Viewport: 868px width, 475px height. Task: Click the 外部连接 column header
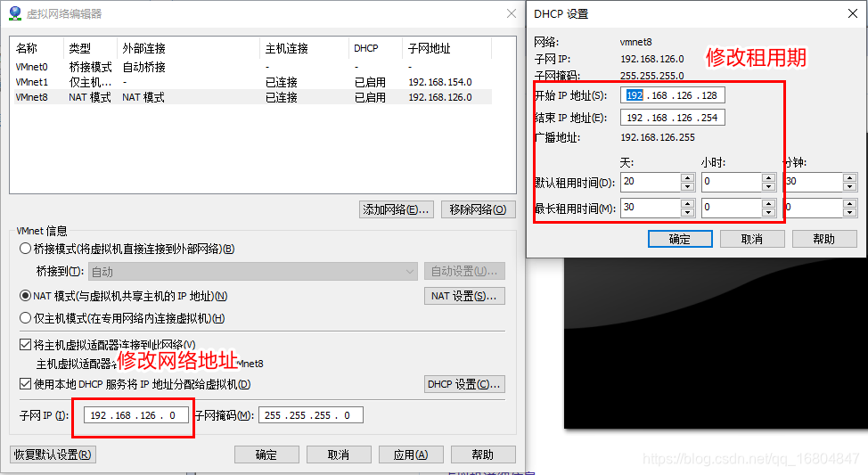[x=188, y=48]
